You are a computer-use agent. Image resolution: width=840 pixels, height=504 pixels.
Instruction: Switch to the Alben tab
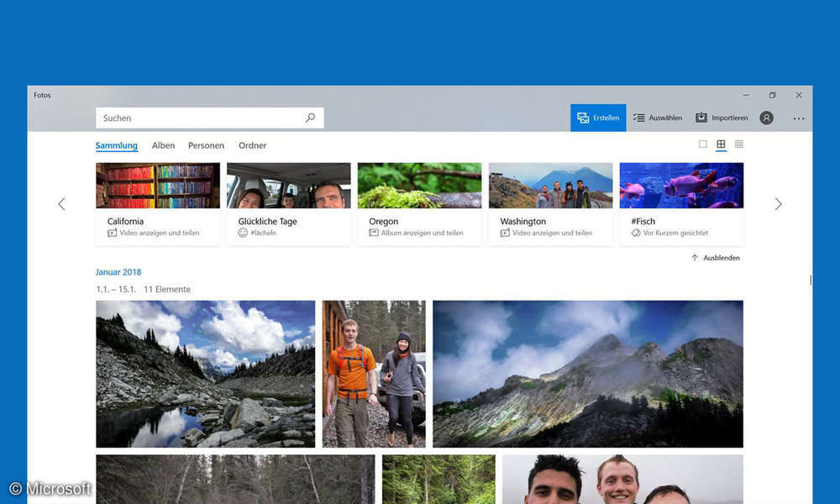163,145
